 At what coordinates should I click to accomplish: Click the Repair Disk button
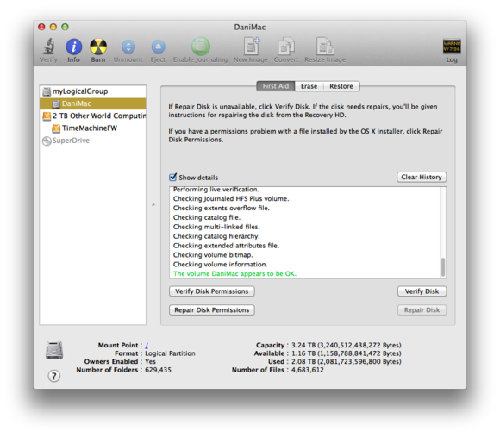point(422,310)
